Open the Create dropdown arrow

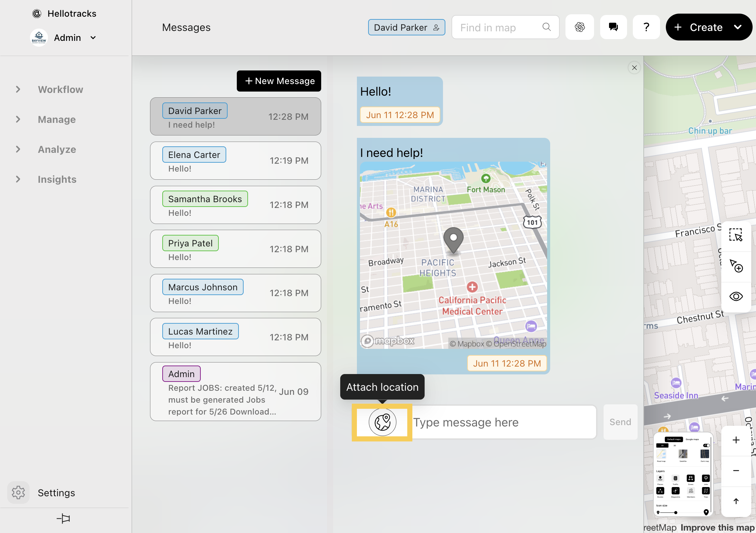pos(738,27)
